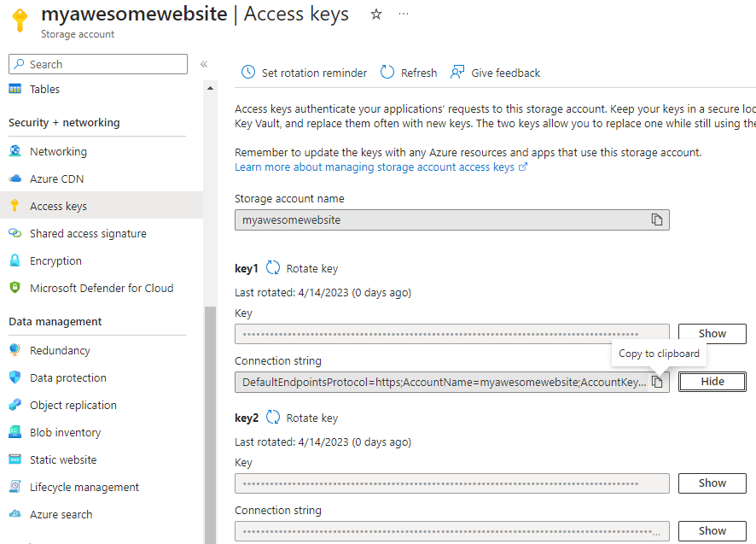Open Static website settings
This screenshot has width=756, height=544.
click(63, 460)
